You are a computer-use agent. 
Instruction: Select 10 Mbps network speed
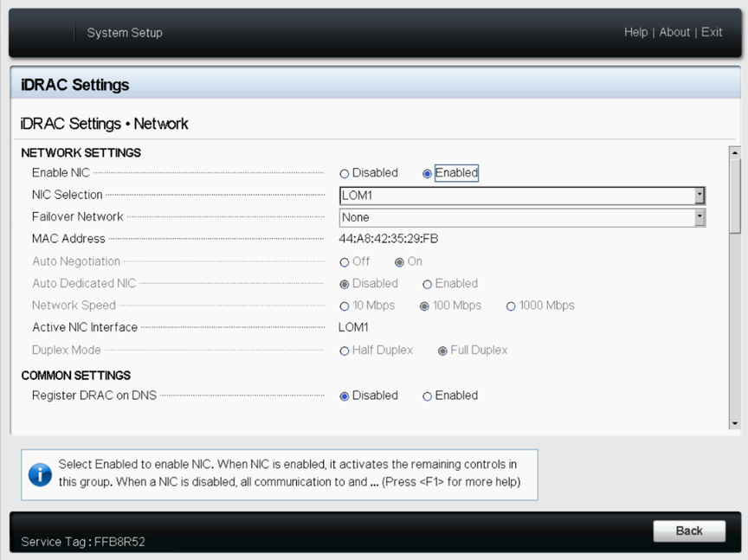click(345, 306)
